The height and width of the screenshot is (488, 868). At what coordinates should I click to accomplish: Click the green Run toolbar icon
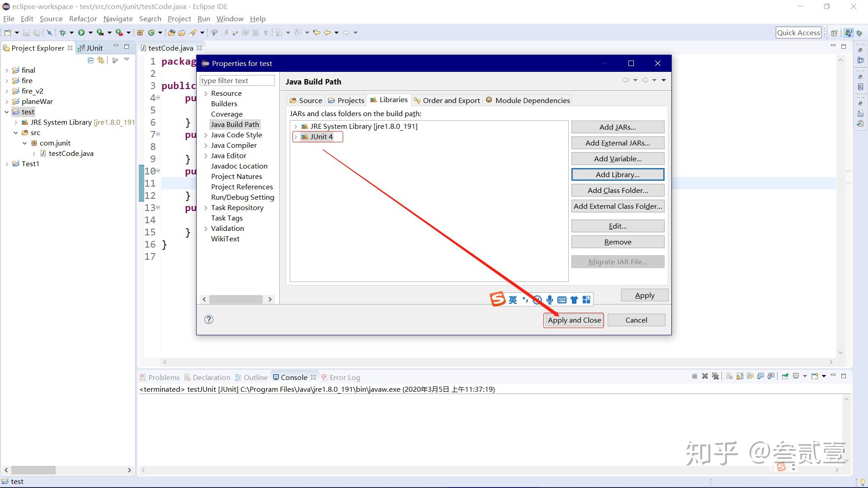click(x=81, y=33)
